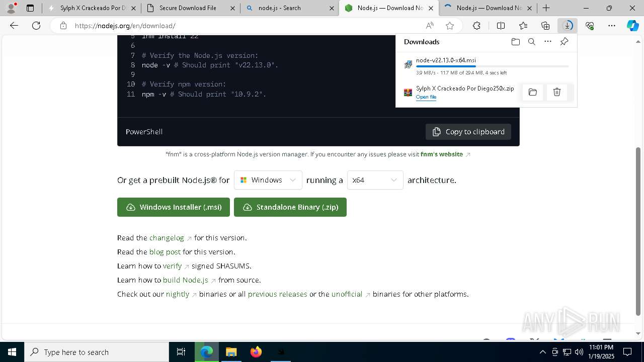Add this page to favorites star
The image size is (644, 362).
(x=450, y=26)
